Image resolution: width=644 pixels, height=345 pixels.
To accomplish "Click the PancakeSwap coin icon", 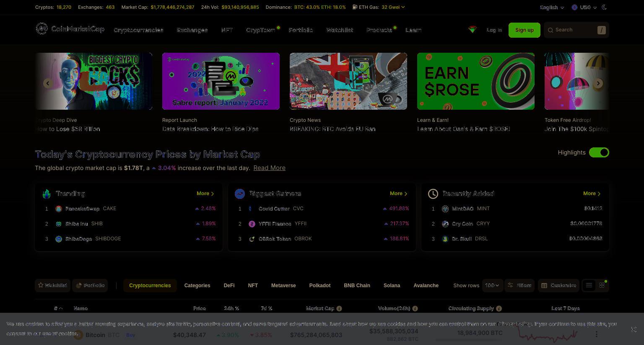I will 59,209.
